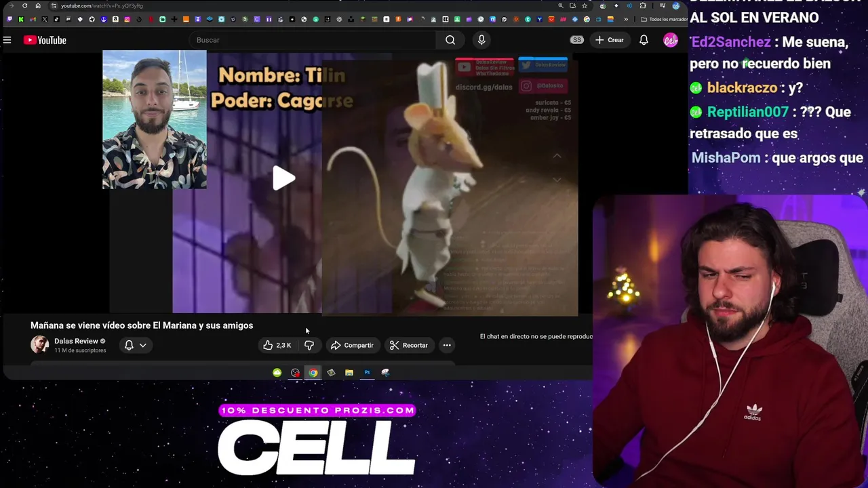Click the faded down chevron on video overlay

click(557, 180)
